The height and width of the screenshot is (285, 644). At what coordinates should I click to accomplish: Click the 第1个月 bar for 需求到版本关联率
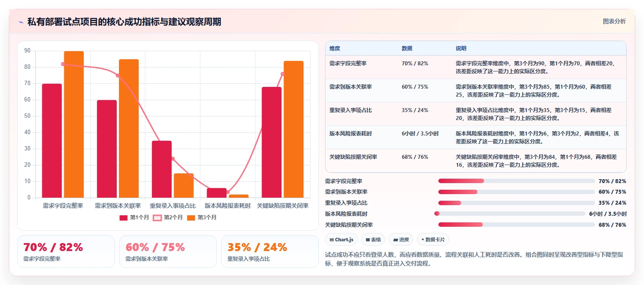click(107, 149)
